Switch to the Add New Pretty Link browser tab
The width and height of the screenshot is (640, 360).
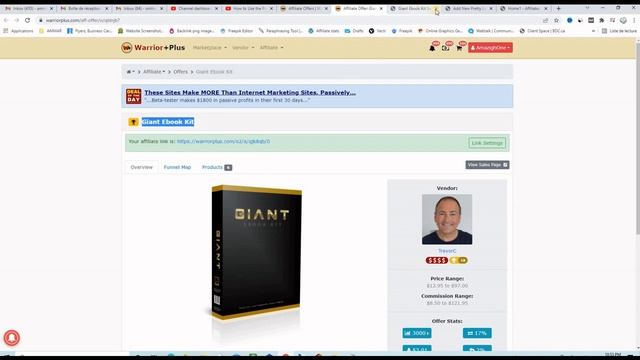469,8
